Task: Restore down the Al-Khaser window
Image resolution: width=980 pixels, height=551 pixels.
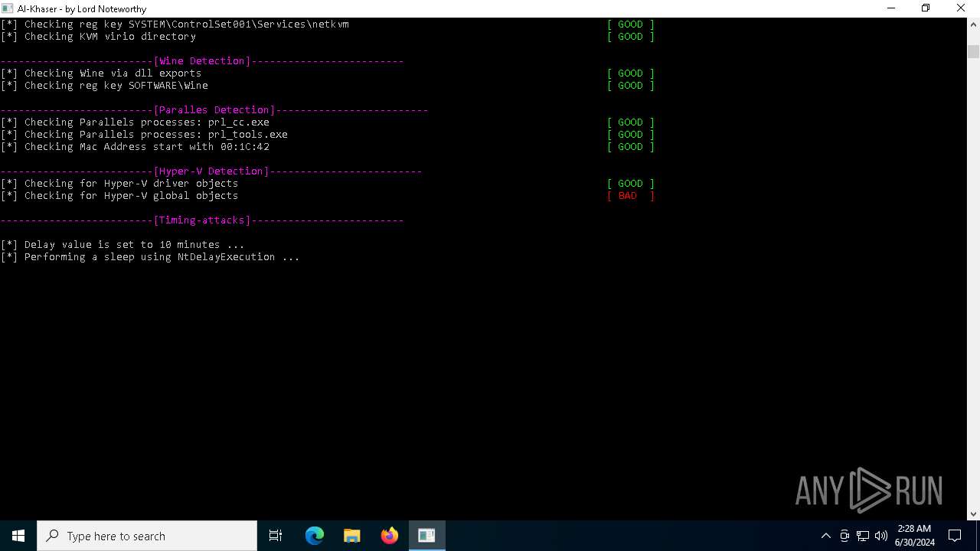Action: [x=926, y=8]
